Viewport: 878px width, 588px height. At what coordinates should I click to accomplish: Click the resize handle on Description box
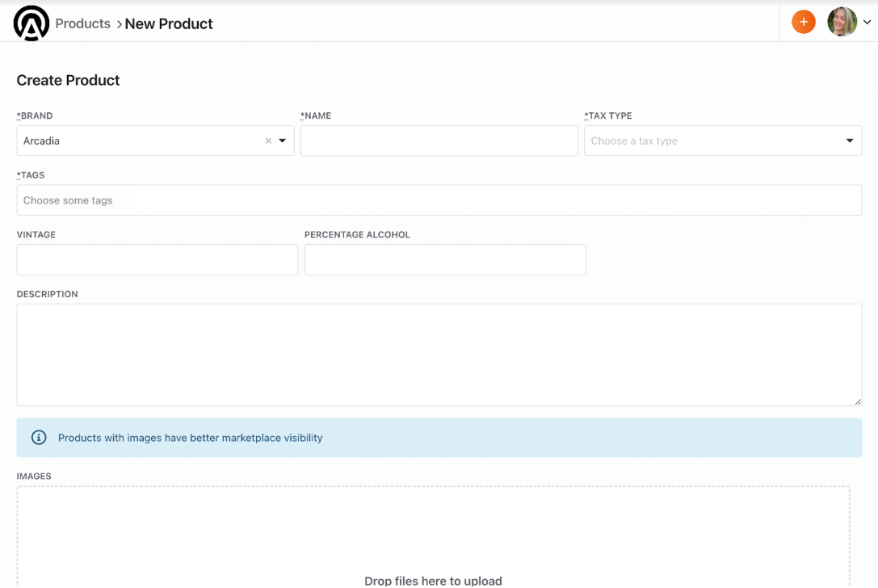(x=858, y=401)
